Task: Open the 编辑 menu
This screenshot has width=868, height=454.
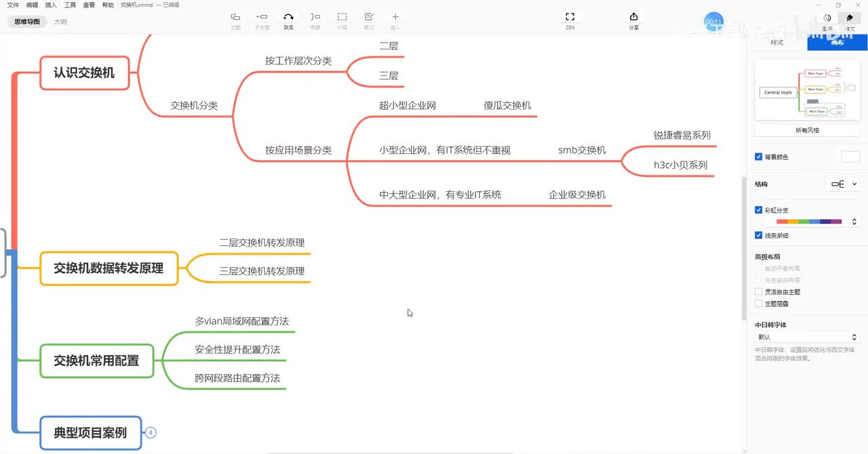Action: pos(32,5)
